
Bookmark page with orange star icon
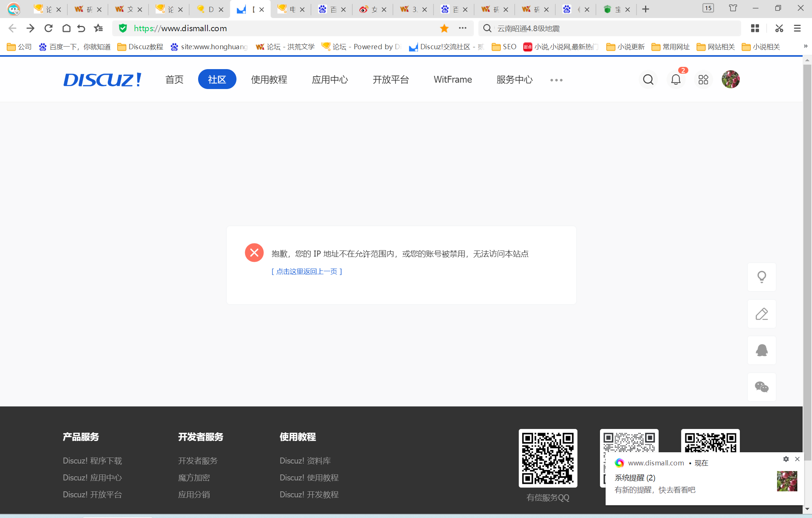point(444,28)
